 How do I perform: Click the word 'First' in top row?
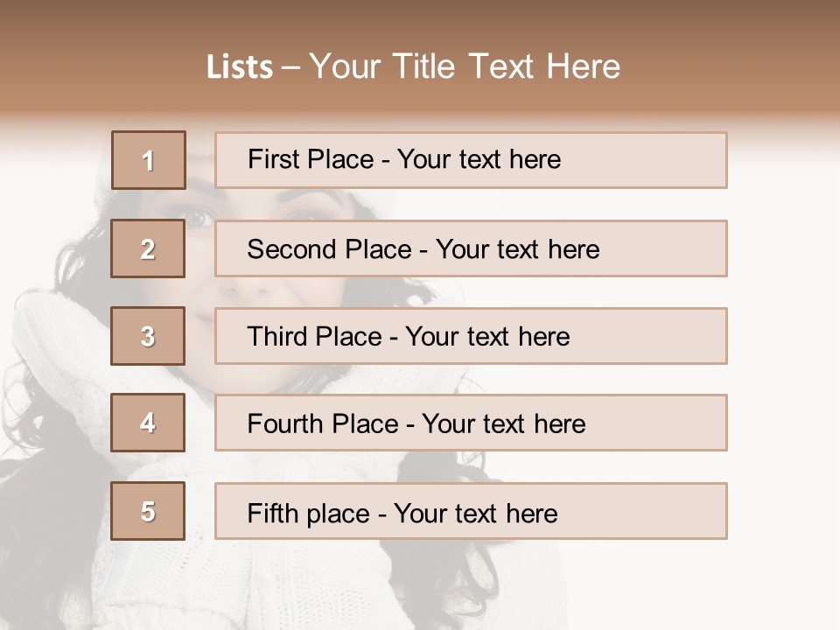click(272, 160)
